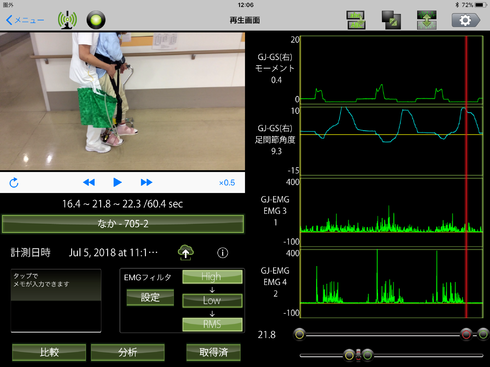Tap the EMGフィルタ label
This screenshot has height=367, width=490.
pos(147,277)
